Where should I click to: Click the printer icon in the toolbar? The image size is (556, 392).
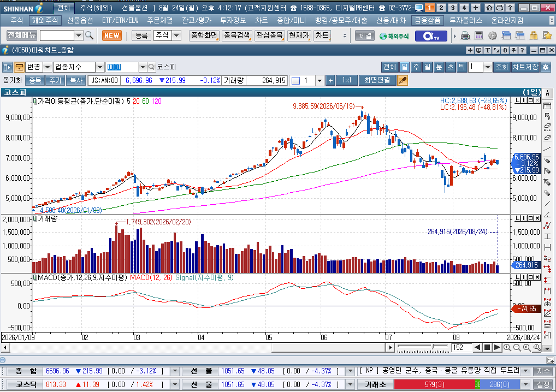click(x=465, y=35)
